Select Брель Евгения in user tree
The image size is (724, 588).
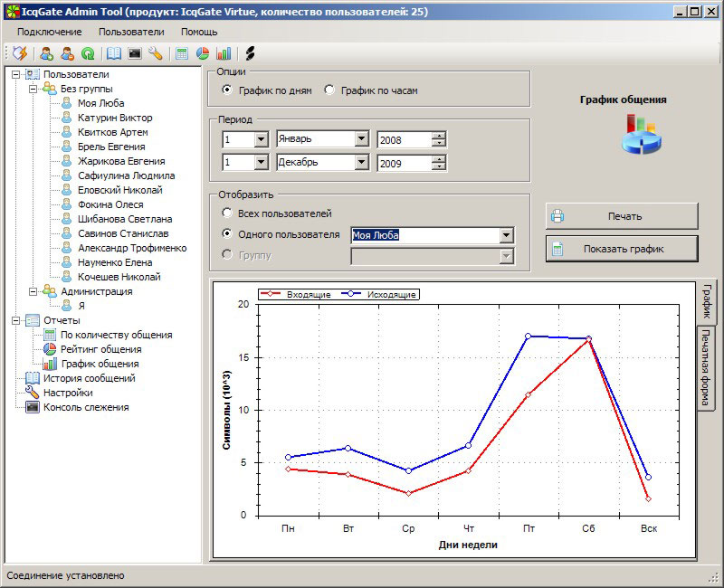[x=111, y=147]
